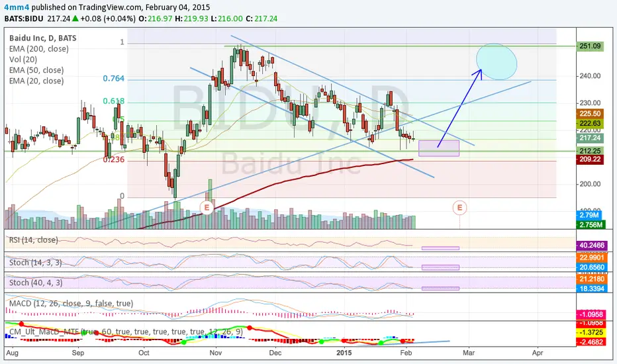617x364 pixels.
Task: Select the EMA (50, close) legend entry
Action: (36, 70)
